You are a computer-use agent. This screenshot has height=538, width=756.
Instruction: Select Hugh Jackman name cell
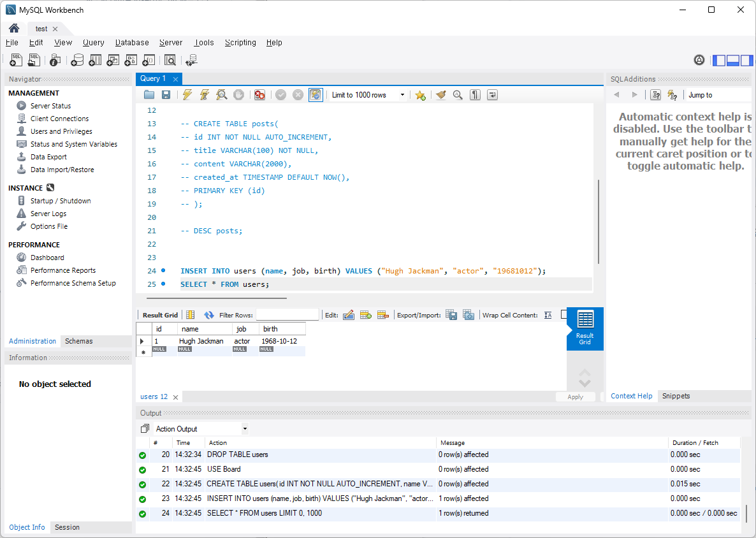pos(201,341)
